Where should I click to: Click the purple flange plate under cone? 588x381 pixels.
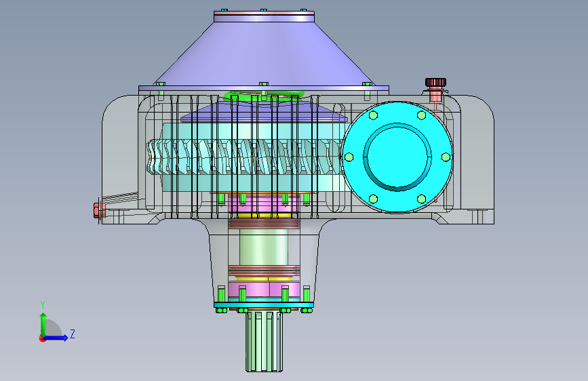tap(264, 89)
